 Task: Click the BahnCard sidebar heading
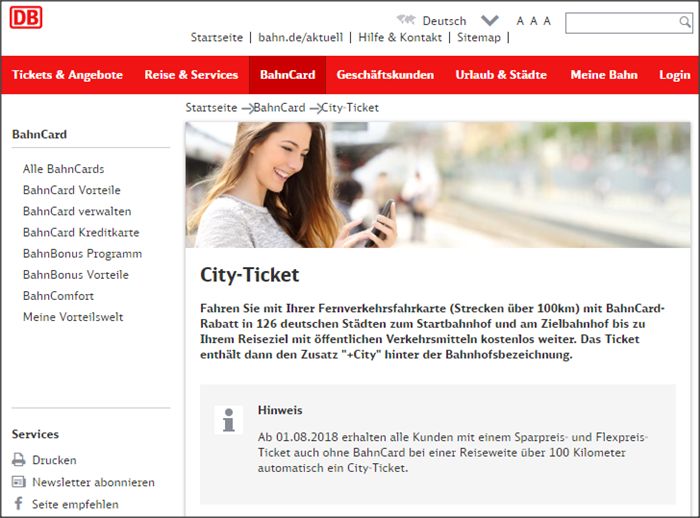click(x=39, y=134)
